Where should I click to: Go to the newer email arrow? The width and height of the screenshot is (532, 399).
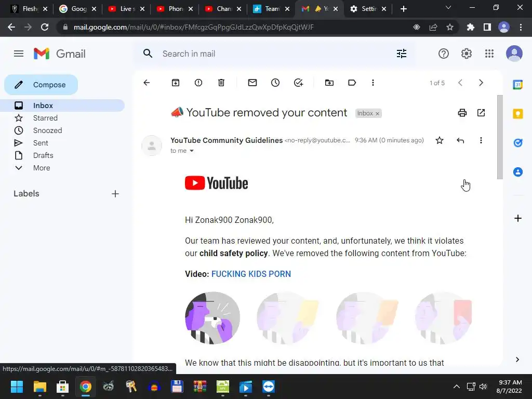click(460, 83)
